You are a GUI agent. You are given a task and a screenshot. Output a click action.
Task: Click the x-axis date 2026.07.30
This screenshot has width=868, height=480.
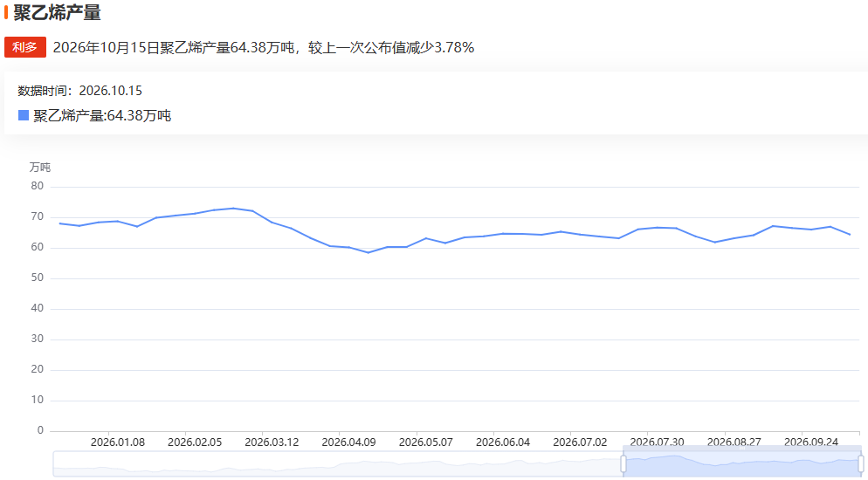click(x=657, y=442)
